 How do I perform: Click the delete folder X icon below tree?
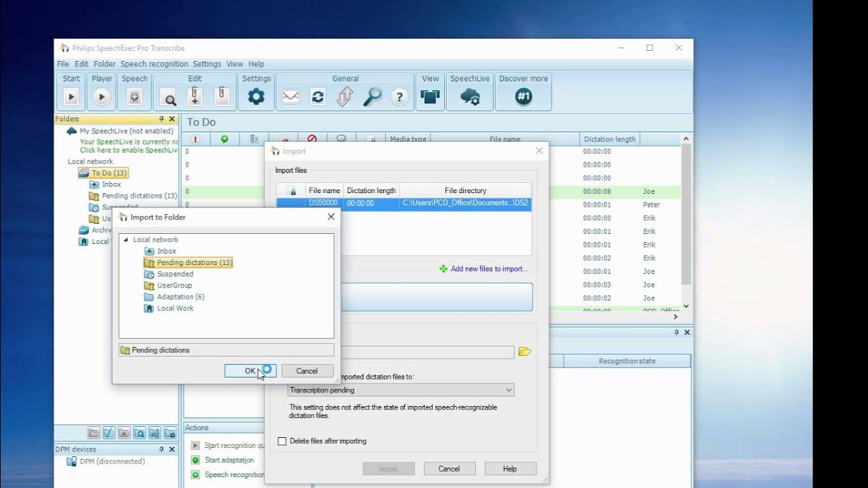click(x=123, y=433)
